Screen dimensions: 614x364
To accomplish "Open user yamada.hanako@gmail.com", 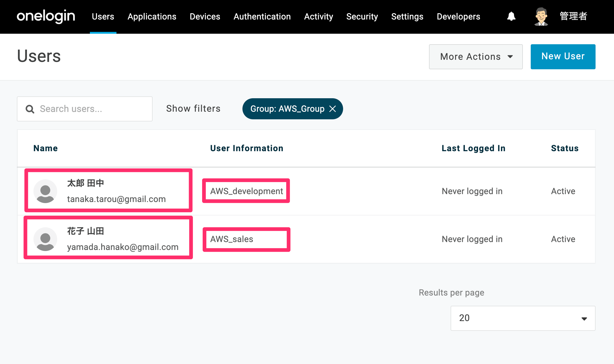I will coord(123,247).
